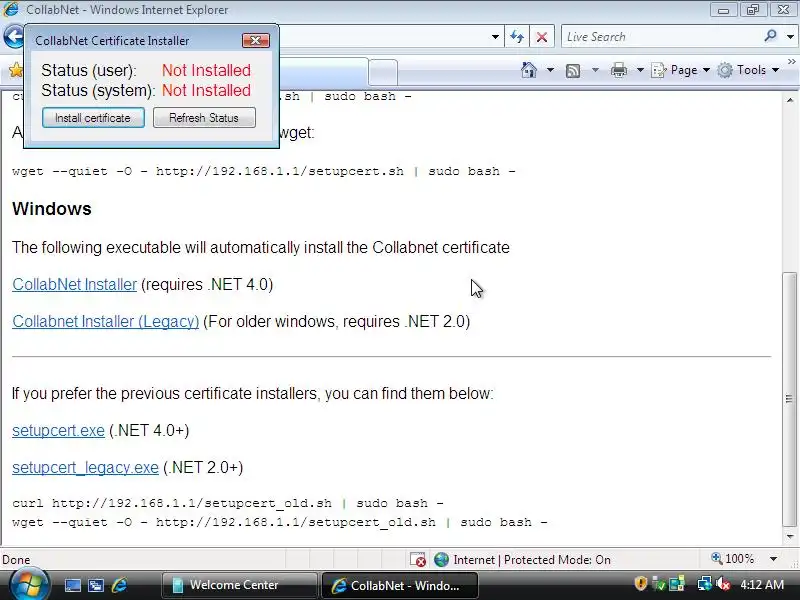Show more command bar items chevron
This screenshot has width=800, height=600.
pos(791,62)
